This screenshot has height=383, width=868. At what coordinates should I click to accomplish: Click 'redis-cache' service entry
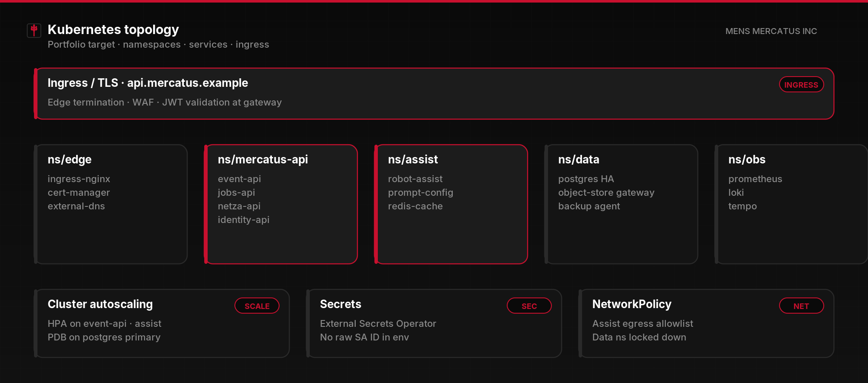(415, 206)
